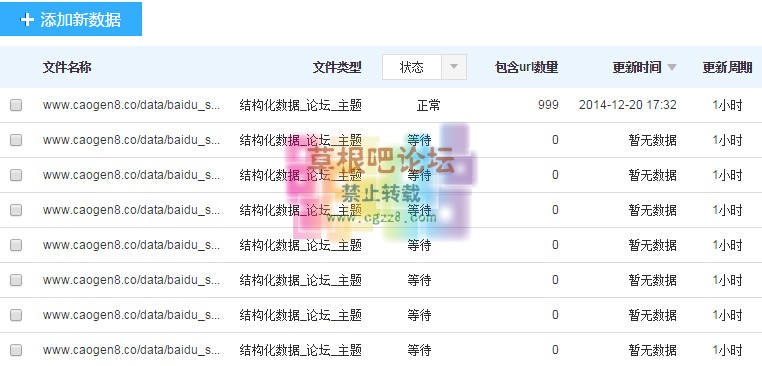Click the url count 999
762x366 pixels.
tap(548, 105)
